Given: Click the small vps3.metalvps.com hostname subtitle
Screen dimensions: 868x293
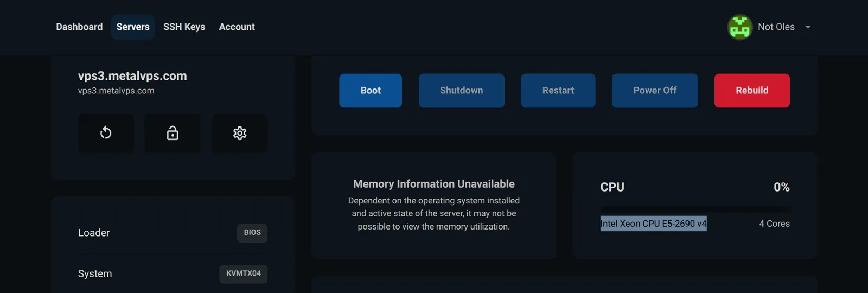Looking at the screenshot, I should [116, 91].
